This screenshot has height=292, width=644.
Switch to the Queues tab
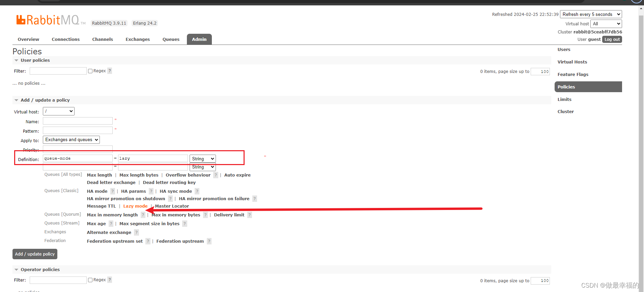click(x=171, y=39)
